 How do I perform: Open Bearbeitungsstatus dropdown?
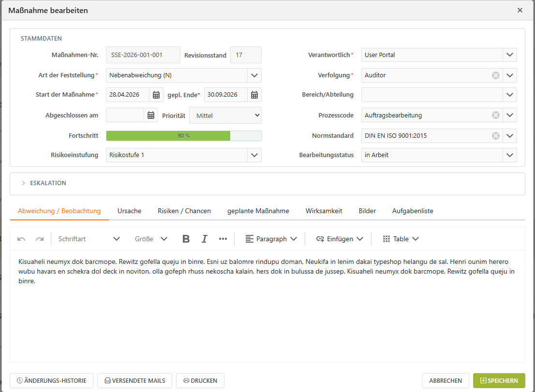510,155
